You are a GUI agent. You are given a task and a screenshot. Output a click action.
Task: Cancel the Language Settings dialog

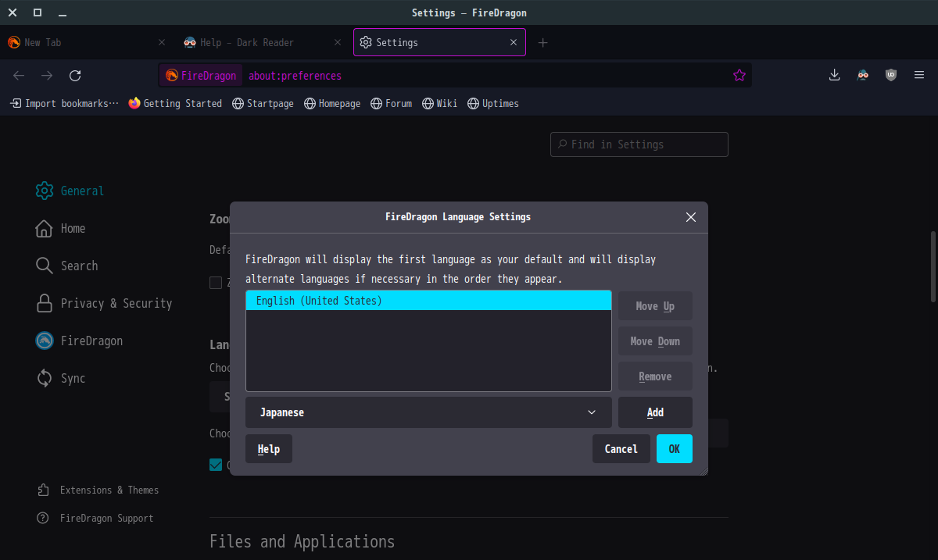click(x=621, y=449)
